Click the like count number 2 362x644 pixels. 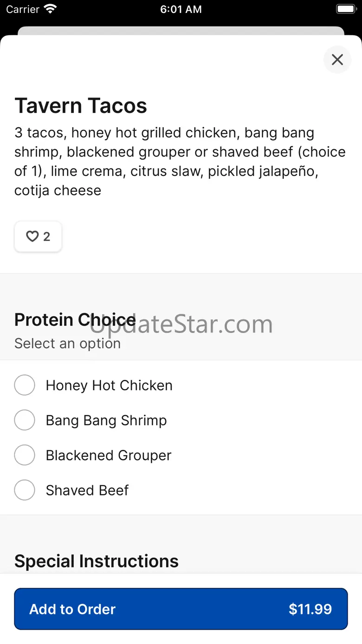47,237
